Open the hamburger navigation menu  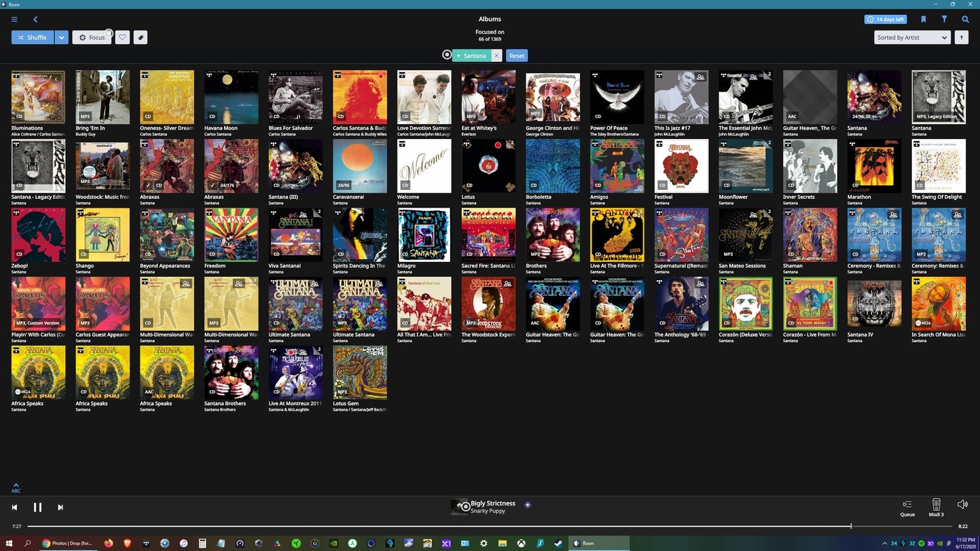coord(14,20)
